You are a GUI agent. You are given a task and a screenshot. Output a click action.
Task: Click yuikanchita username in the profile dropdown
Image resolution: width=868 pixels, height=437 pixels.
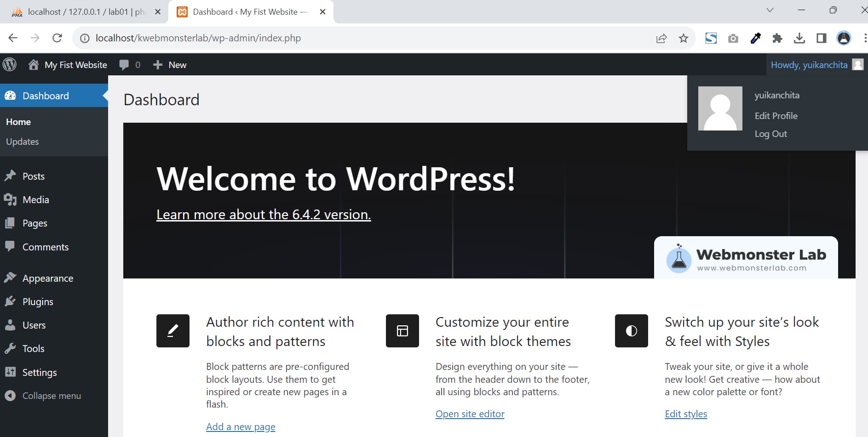[x=777, y=95]
